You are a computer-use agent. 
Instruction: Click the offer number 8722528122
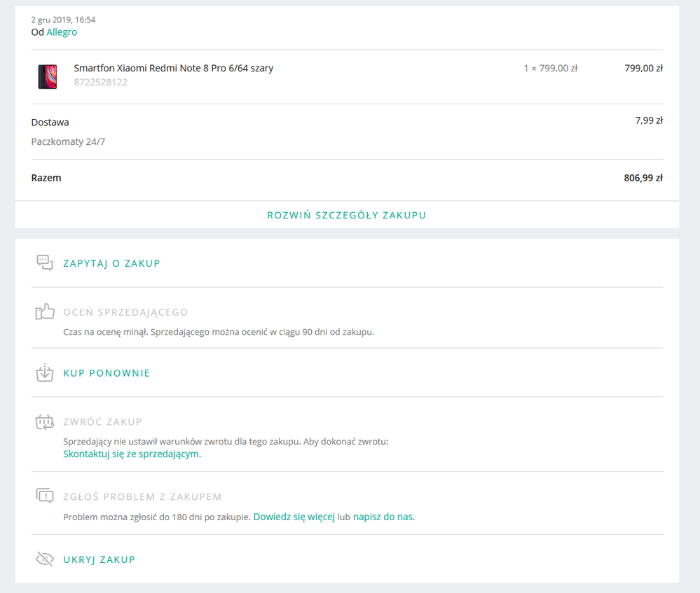[x=100, y=82]
